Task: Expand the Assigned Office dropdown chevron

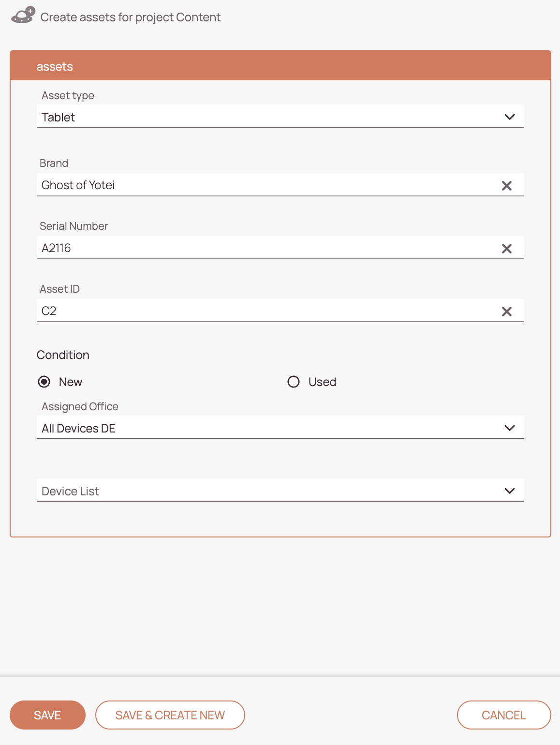Action: tap(510, 428)
